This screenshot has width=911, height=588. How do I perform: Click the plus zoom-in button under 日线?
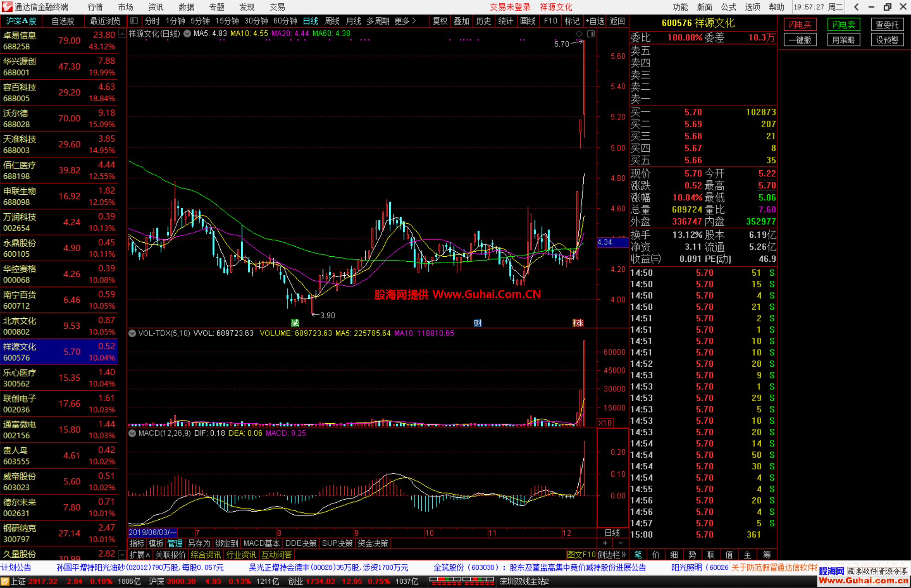pyautogui.click(x=605, y=543)
